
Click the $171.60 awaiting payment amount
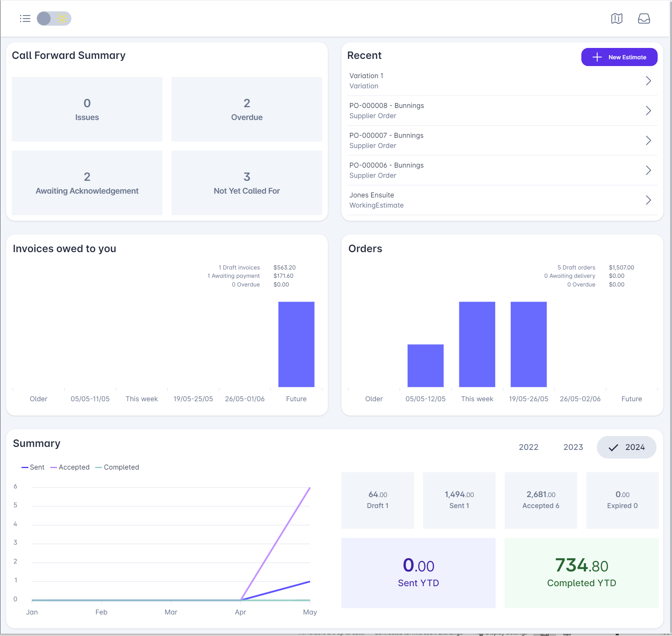(283, 276)
